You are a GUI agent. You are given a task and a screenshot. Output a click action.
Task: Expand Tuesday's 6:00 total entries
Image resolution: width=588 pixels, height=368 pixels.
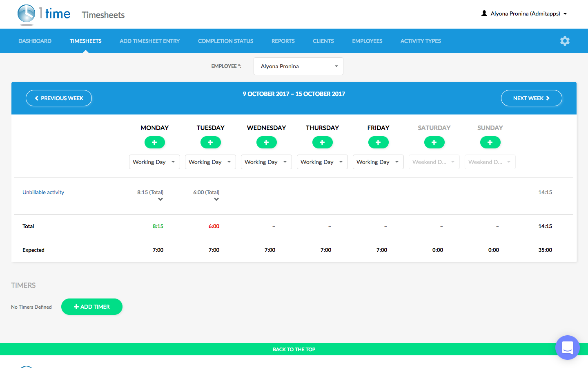(x=216, y=200)
